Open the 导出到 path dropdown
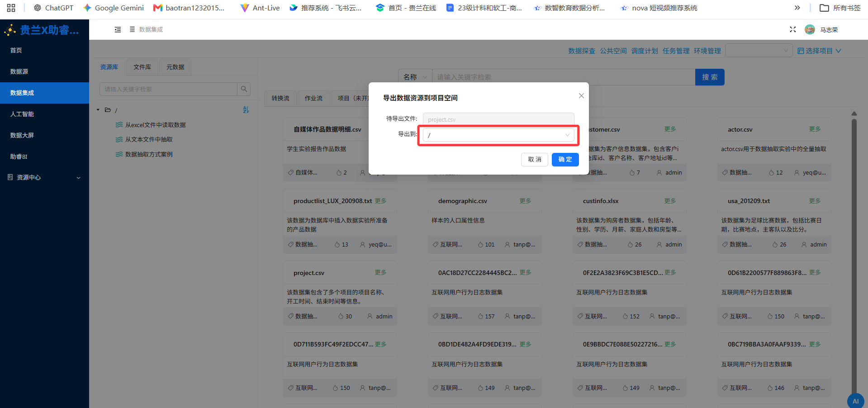Image resolution: width=868 pixels, height=408 pixels. coord(498,135)
